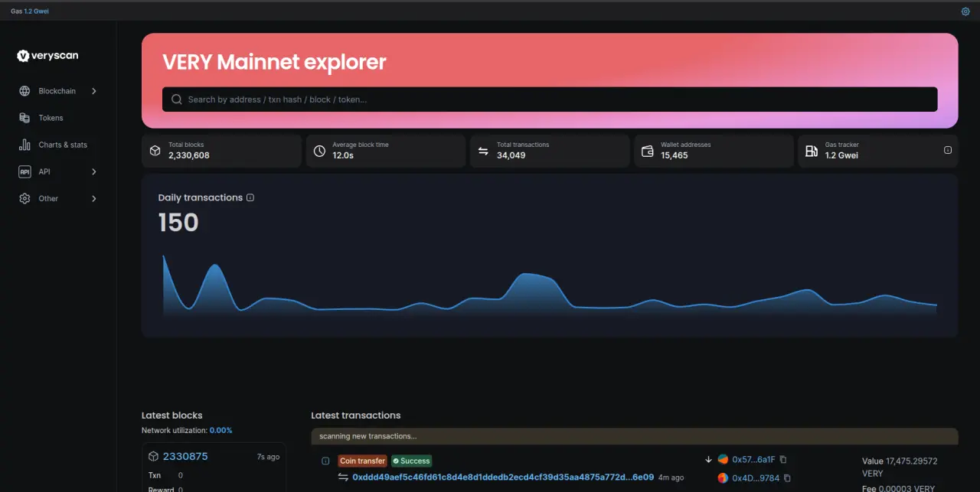Open transaction hash 0xddd49aef5c46... link

point(503,477)
